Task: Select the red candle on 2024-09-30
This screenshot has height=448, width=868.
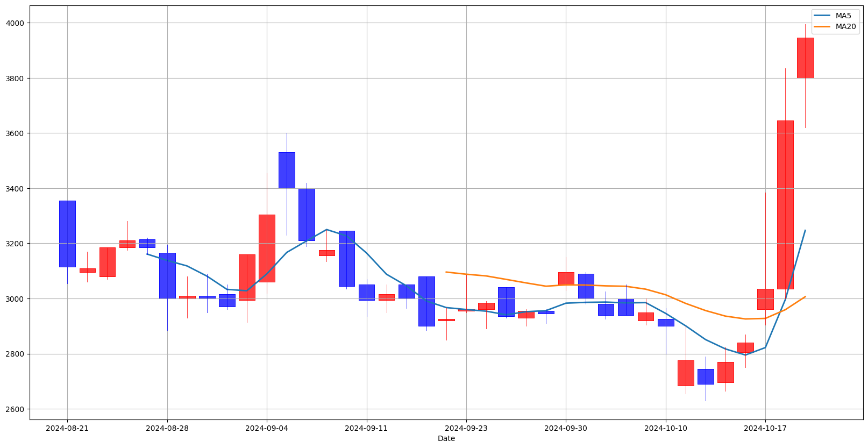Action: [x=566, y=279]
